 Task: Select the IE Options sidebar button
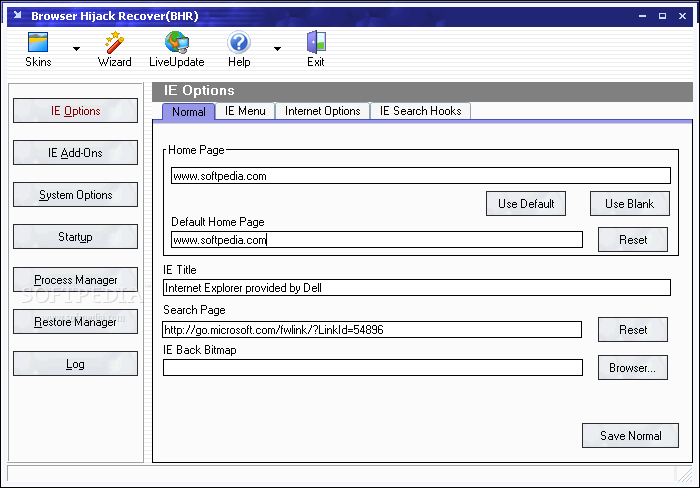click(x=75, y=111)
